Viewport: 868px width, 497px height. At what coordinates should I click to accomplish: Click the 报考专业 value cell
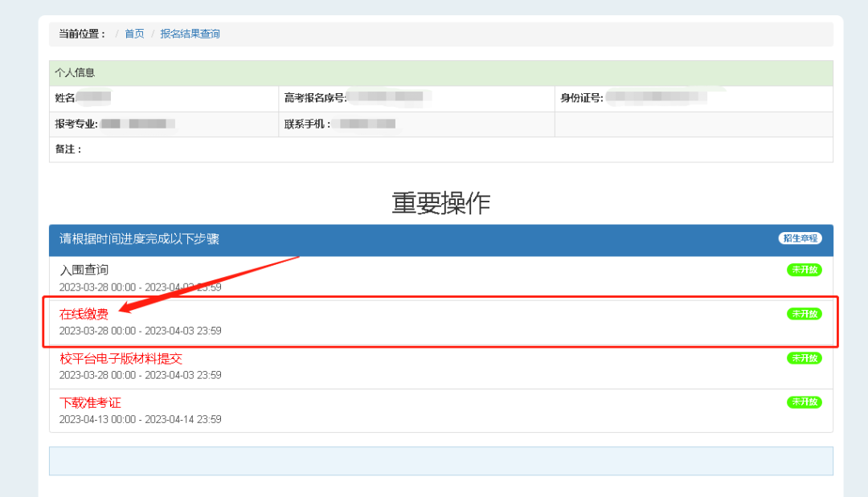pyautogui.click(x=137, y=124)
